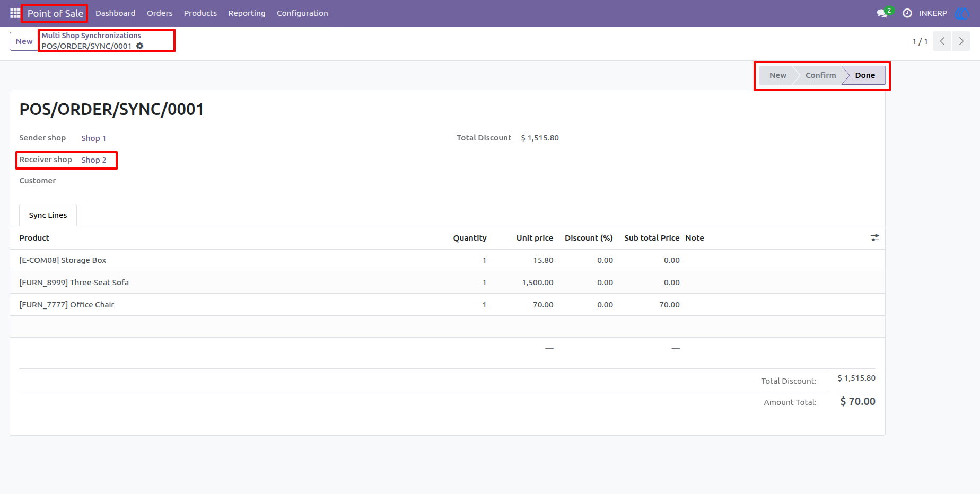The height and width of the screenshot is (494, 980).
Task: Select the Sync Lines tab
Action: point(48,215)
